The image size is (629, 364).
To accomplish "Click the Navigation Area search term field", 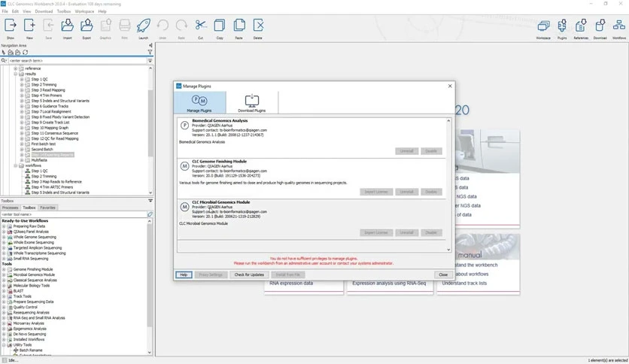I will [x=77, y=60].
